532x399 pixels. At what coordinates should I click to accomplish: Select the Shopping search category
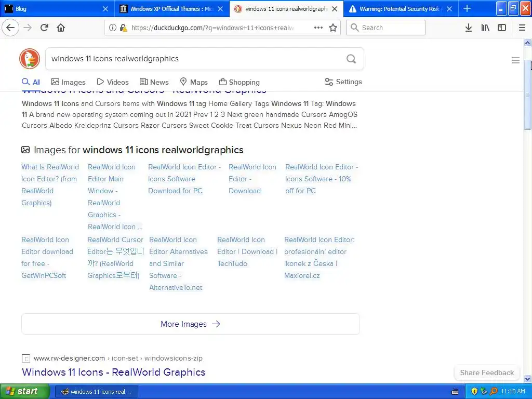coord(239,82)
